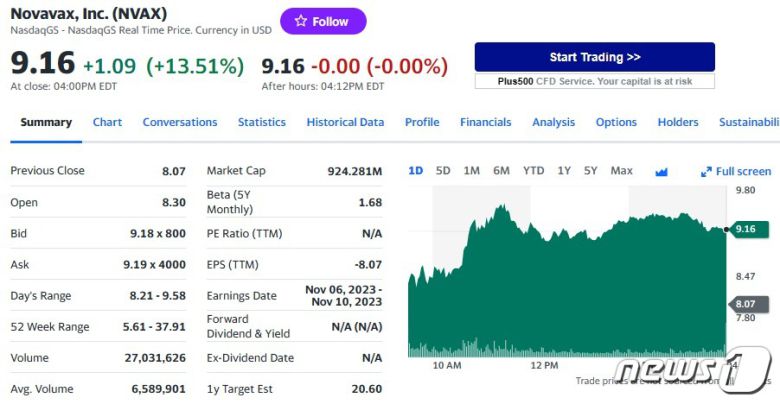Choose the YTD chart range
The width and height of the screenshot is (780, 404).
tap(533, 171)
